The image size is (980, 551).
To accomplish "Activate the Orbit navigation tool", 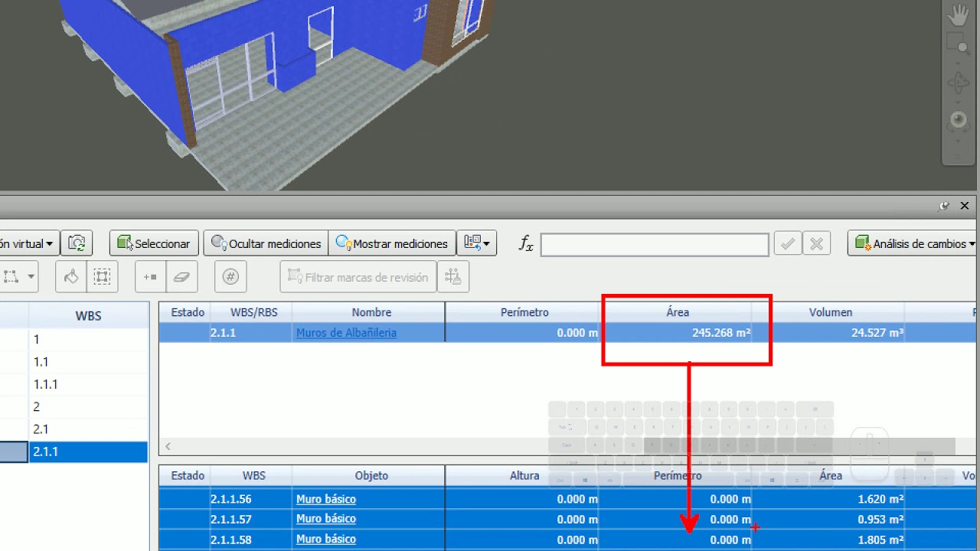I will tap(959, 83).
